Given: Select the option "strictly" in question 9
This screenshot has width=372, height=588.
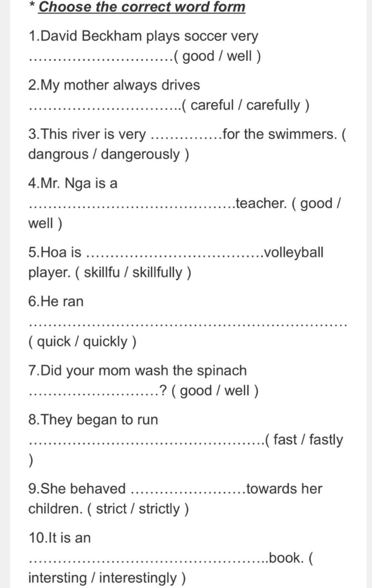Looking at the screenshot, I should pyautogui.click(x=159, y=509).
